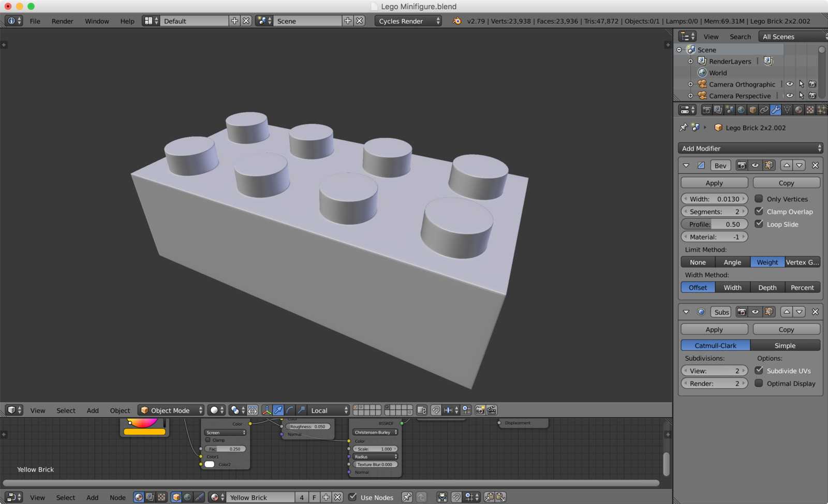Open node editor Node menu
The width and height of the screenshot is (828, 504).
pyautogui.click(x=117, y=497)
